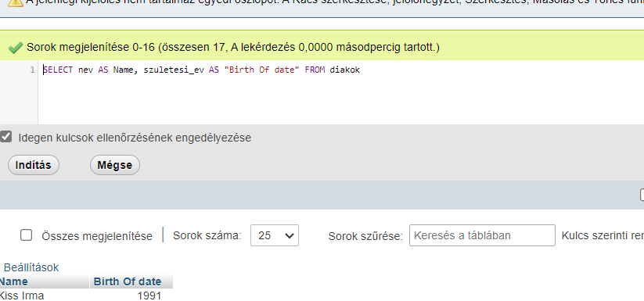Focus the Keresés a táblában search field

point(482,235)
